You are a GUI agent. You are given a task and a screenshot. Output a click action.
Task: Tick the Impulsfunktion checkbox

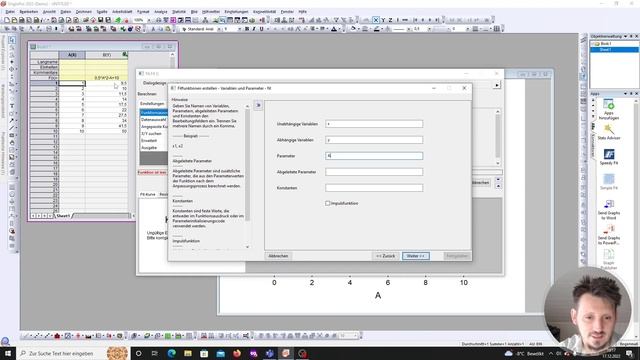coord(327,203)
